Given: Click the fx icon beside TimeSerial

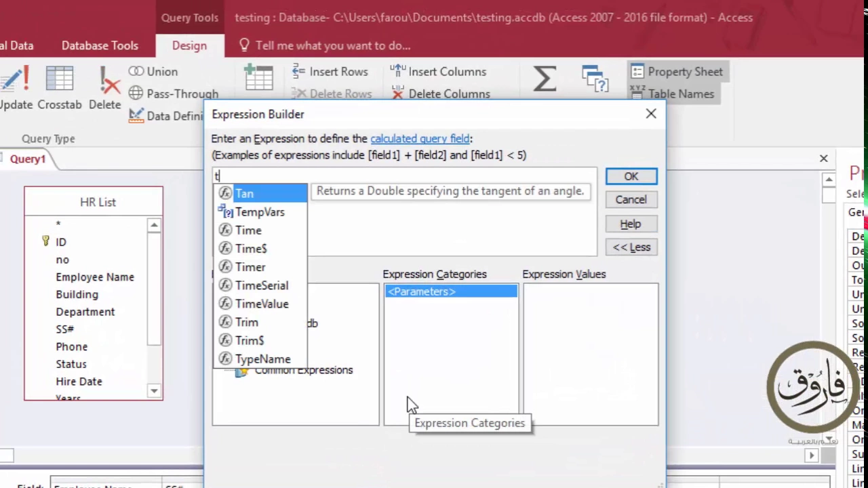Looking at the screenshot, I should 225,285.
